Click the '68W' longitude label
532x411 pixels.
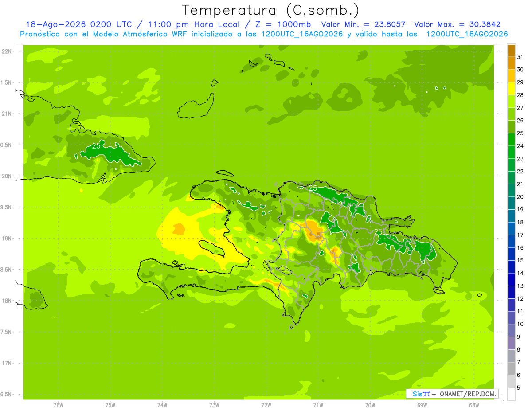pos(474,405)
